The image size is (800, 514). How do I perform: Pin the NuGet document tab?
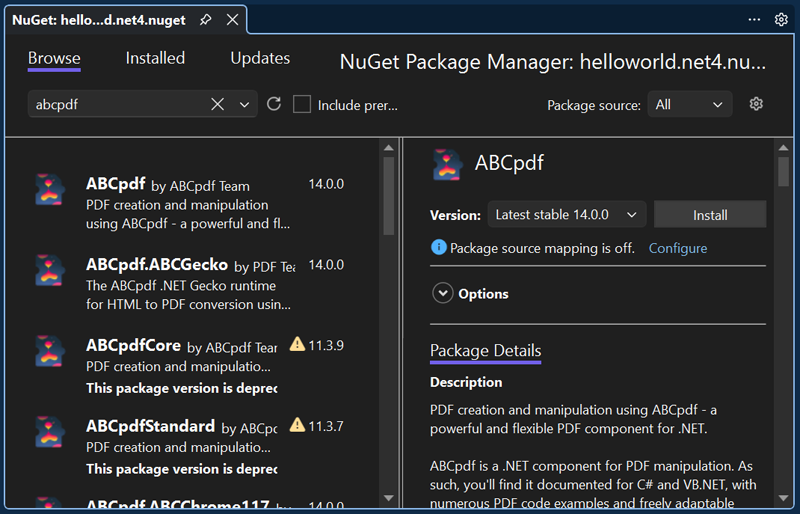[x=205, y=20]
